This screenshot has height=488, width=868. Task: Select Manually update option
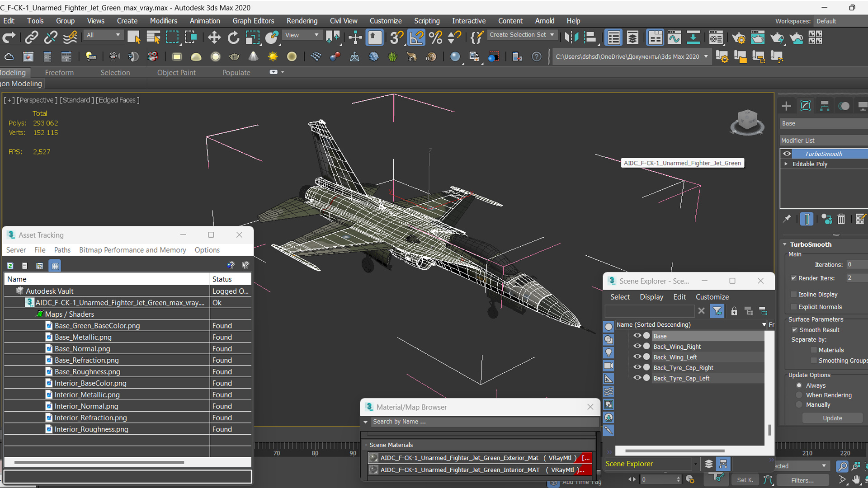pyautogui.click(x=799, y=405)
